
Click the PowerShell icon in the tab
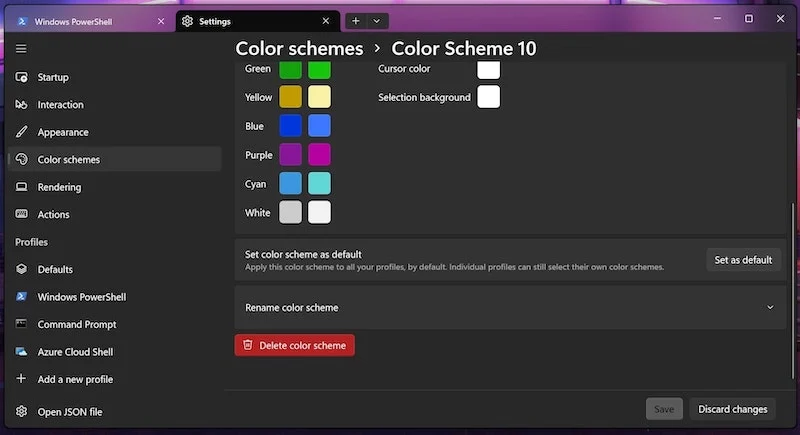21,21
